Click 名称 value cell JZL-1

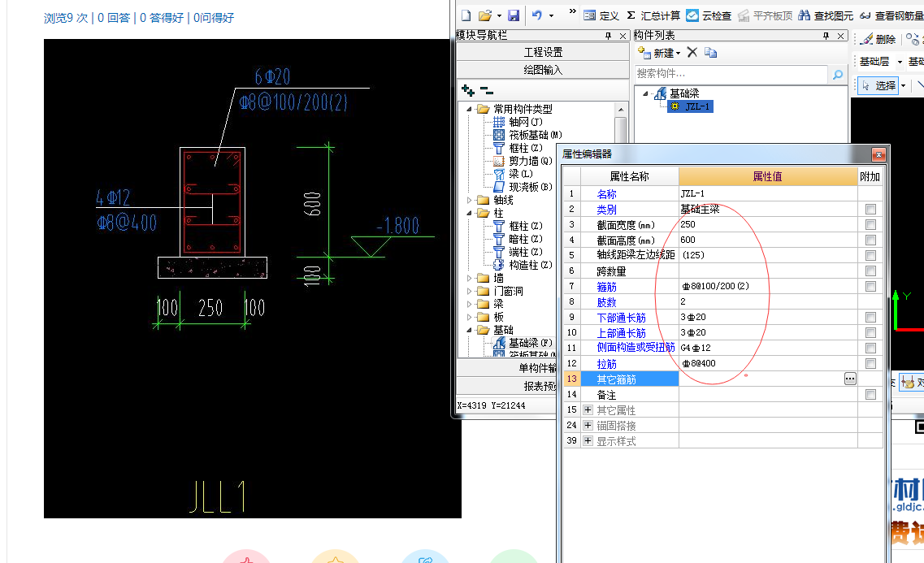click(x=768, y=193)
